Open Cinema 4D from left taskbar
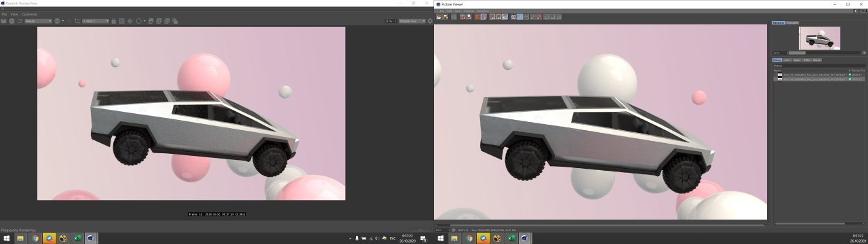868x244 pixels. coord(90,238)
